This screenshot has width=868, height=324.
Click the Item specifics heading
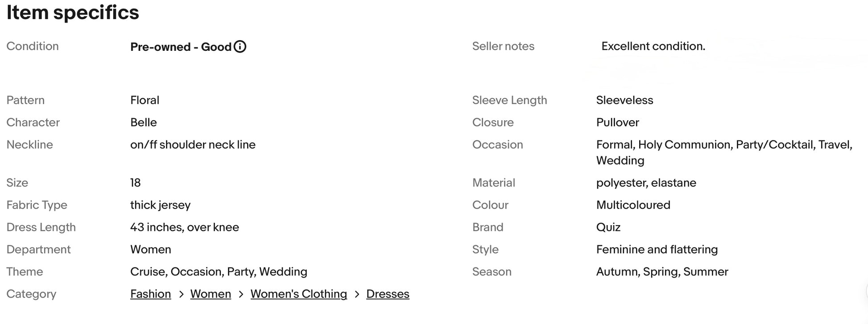pyautogui.click(x=73, y=12)
